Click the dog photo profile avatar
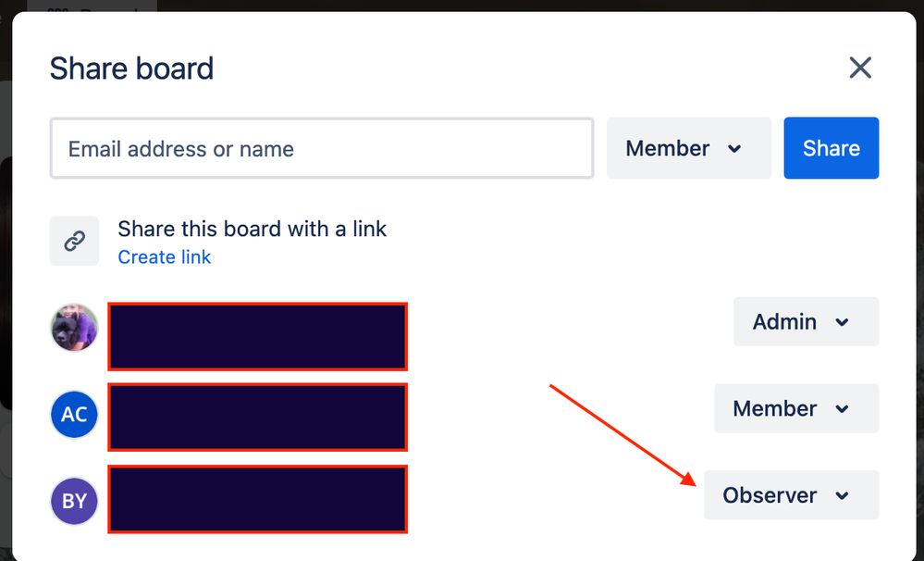The height and width of the screenshot is (561, 924). (74, 328)
